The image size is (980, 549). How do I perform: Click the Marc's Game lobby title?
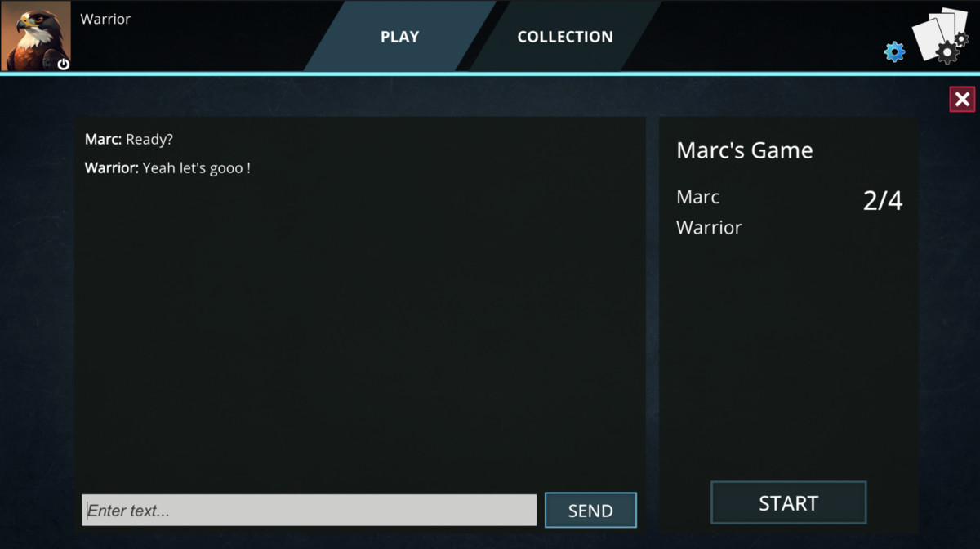(745, 150)
